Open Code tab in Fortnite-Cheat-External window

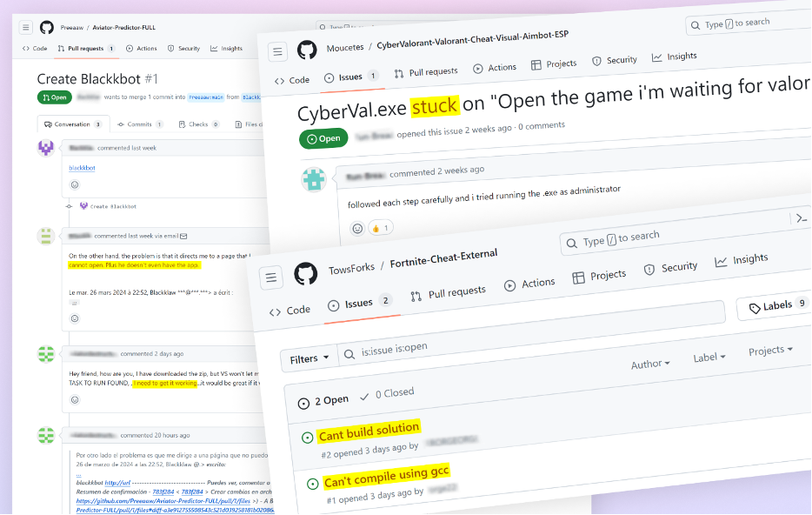tap(290, 311)
